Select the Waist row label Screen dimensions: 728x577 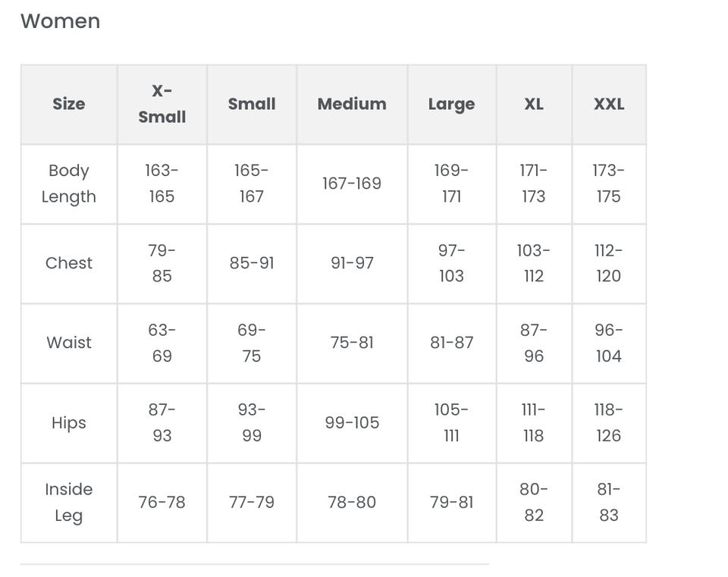point(68,343)
